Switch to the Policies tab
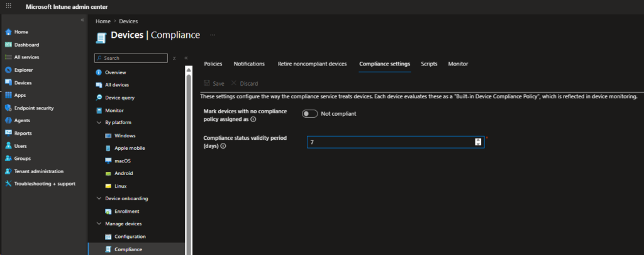Image resolution: width=644 pixels, height=255 pixels. 213,64
